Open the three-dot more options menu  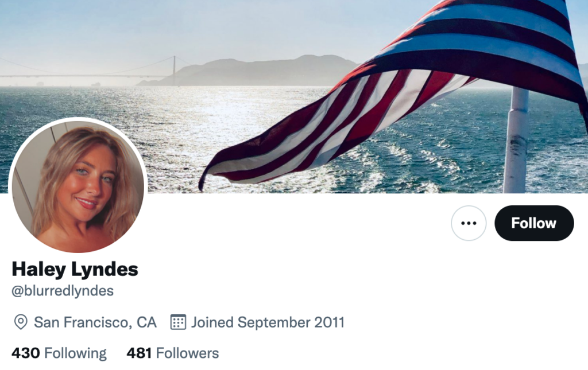click(x=469, y=223)
